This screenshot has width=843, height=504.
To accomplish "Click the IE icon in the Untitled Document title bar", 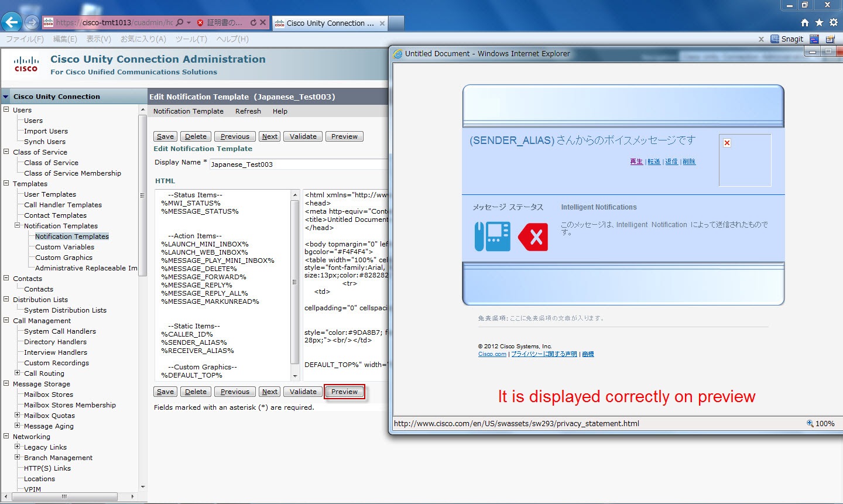I will (399, 53).
